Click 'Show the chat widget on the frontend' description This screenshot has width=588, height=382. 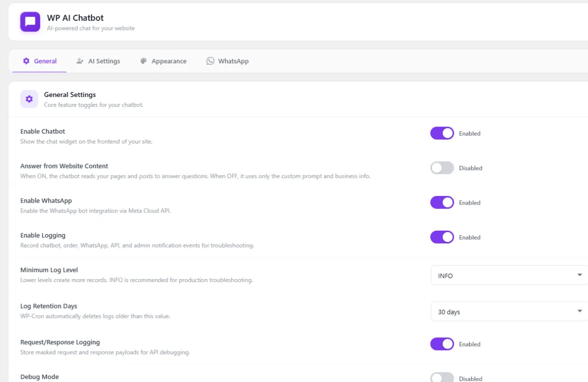(86, 142)
